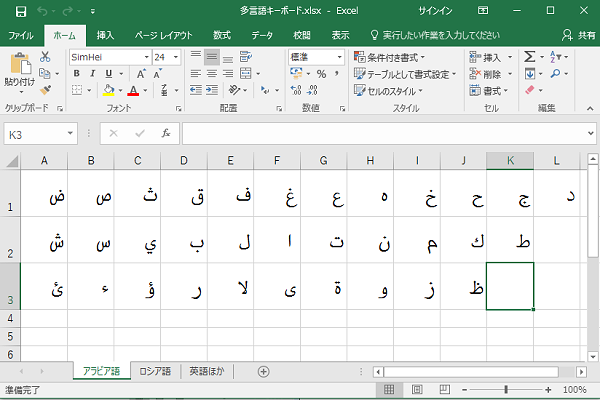
Task: Open the font color dropdown arrow
Action: [145, 91]
